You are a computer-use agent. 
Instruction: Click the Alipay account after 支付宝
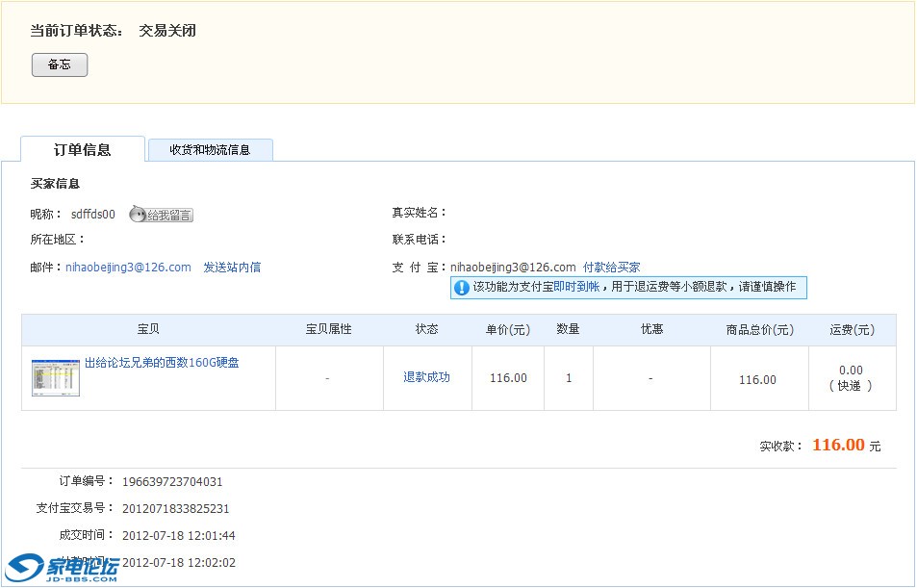pos(513,268)
